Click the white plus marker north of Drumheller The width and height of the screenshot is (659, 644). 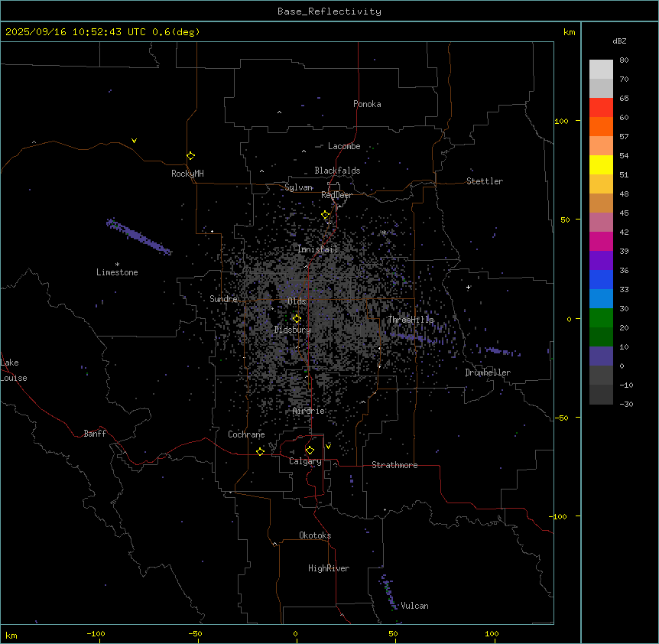468,287
